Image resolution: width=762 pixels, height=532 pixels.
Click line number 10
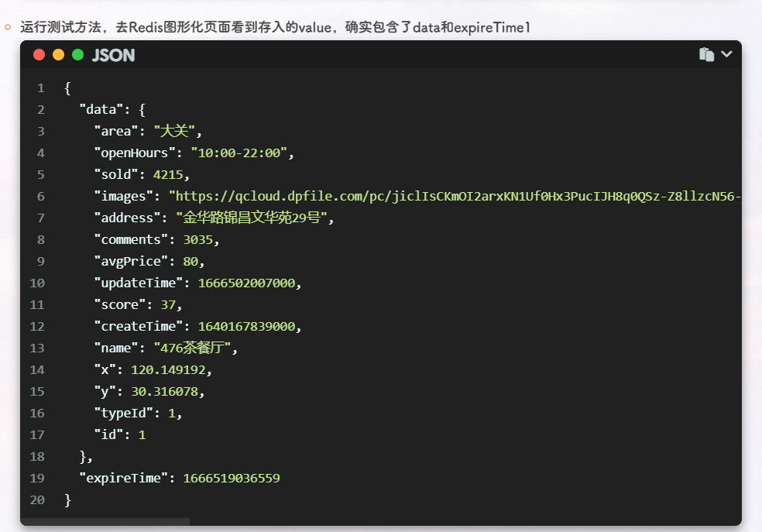(37, 283)
